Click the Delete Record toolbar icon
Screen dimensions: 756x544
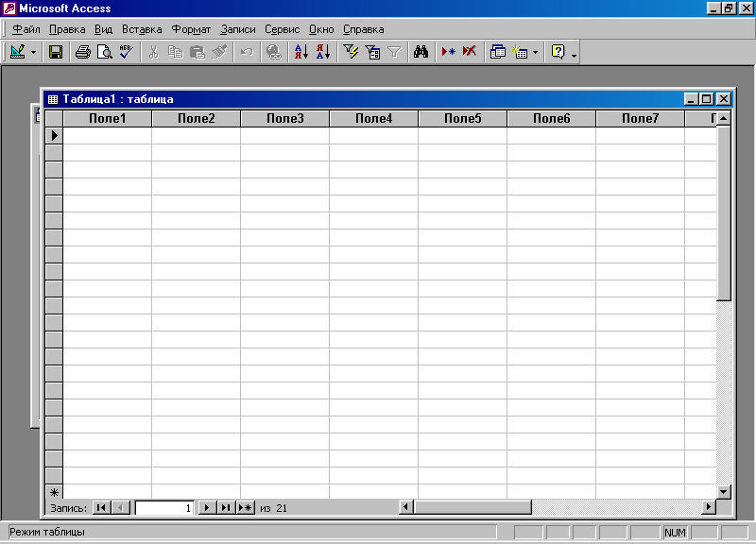point(470,52)
